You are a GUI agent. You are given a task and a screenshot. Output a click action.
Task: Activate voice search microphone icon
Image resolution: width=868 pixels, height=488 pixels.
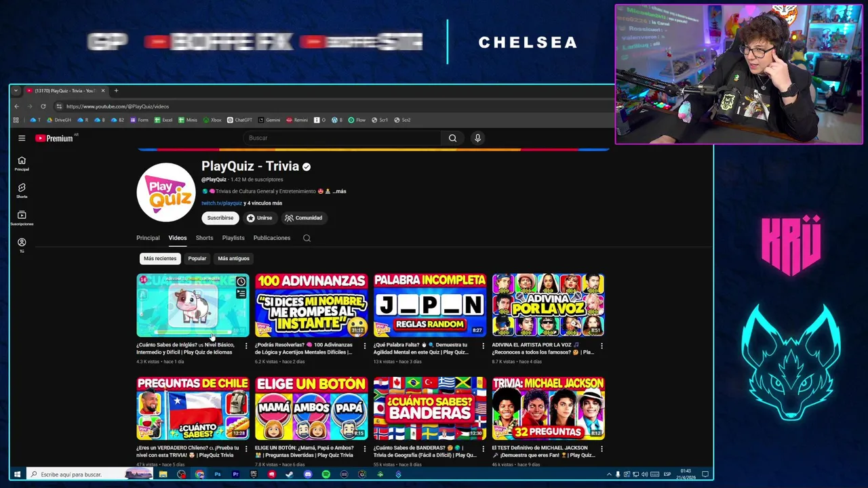click(x=477, y=138)
